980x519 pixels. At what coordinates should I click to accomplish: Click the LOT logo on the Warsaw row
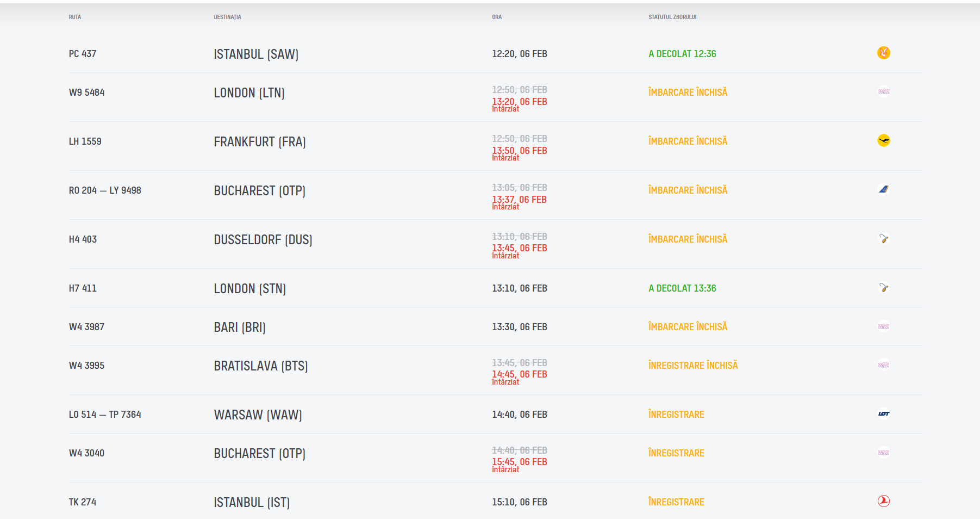coord(883,413)
